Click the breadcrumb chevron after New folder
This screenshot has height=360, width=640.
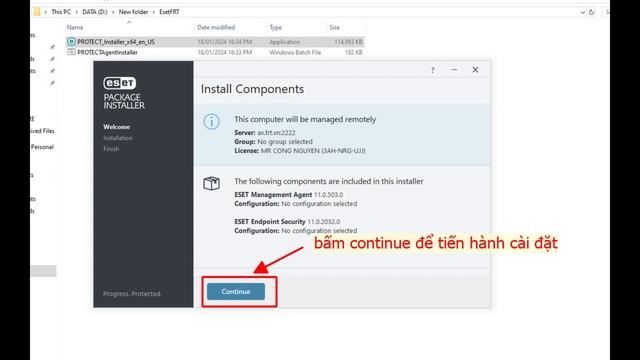point(153,12)
